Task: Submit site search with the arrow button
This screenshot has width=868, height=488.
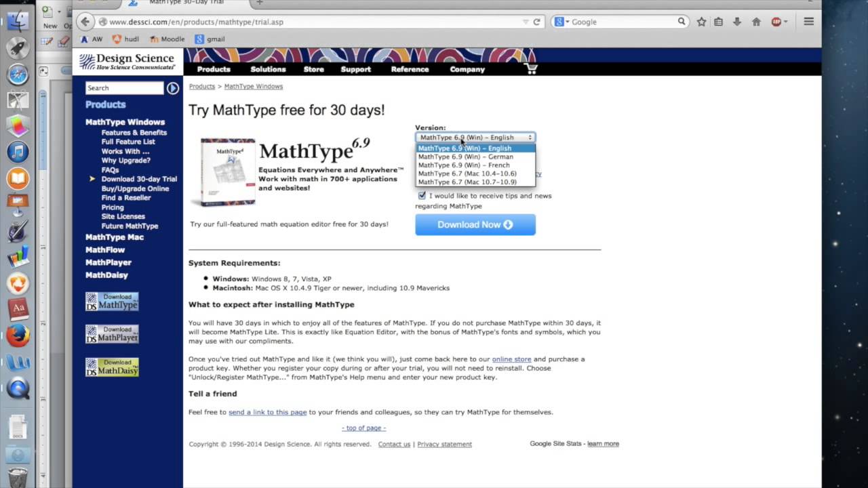Action: [173, 88]
